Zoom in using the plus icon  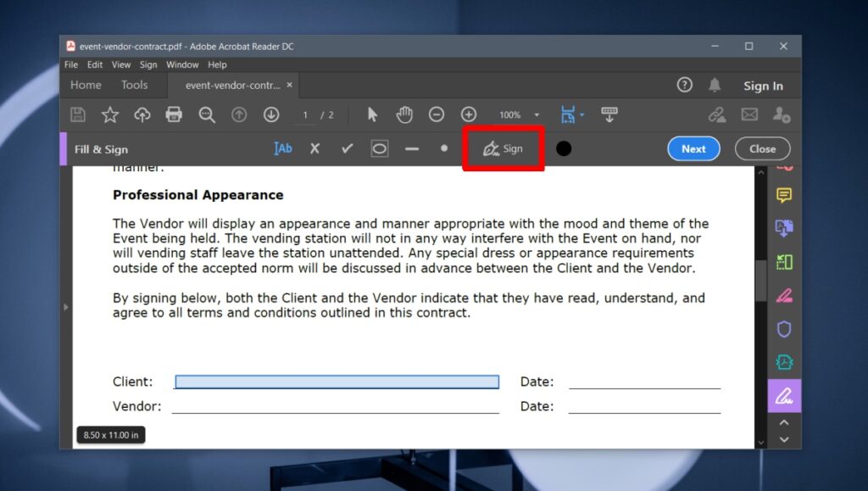(x=467, y=114)
